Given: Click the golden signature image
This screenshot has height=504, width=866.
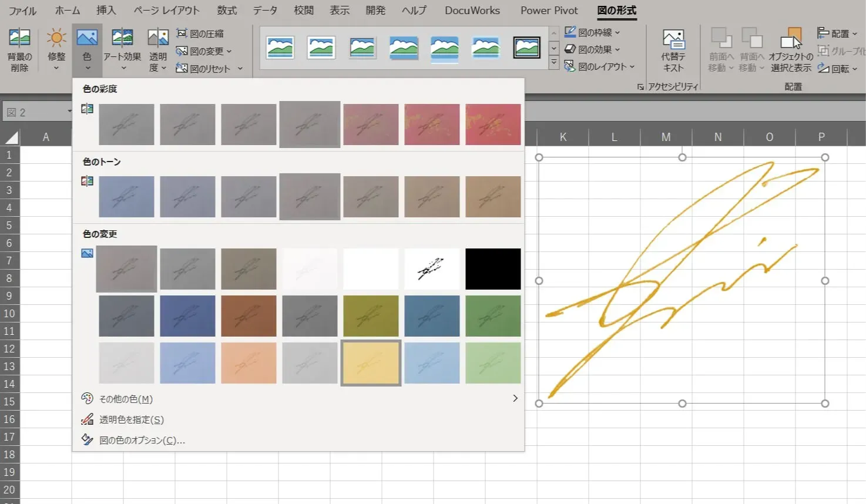Looking at the screenshot, I should coord(682,280).
